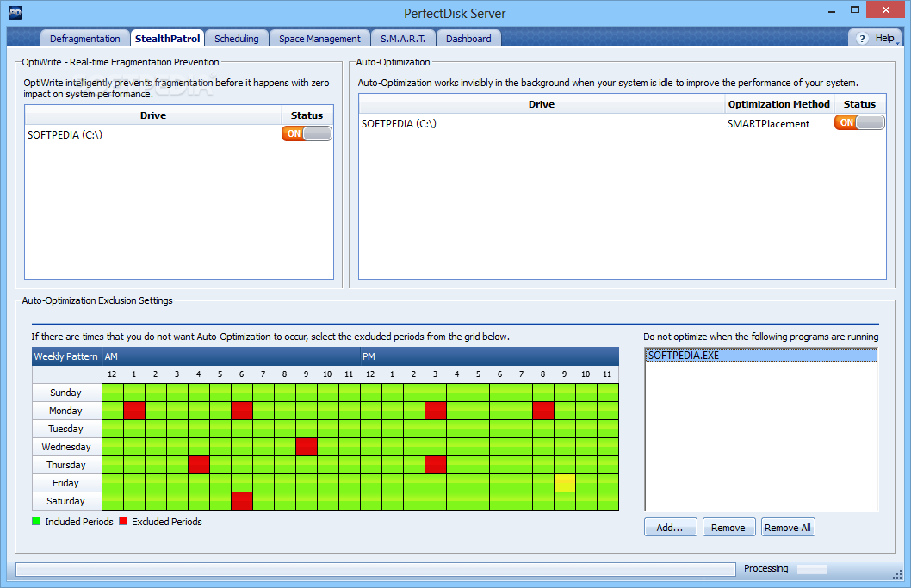Image resolution: width=911 pixels, height=588 pixels.
Task: Open the Defragmentation tab
Action: click(85, 39)
